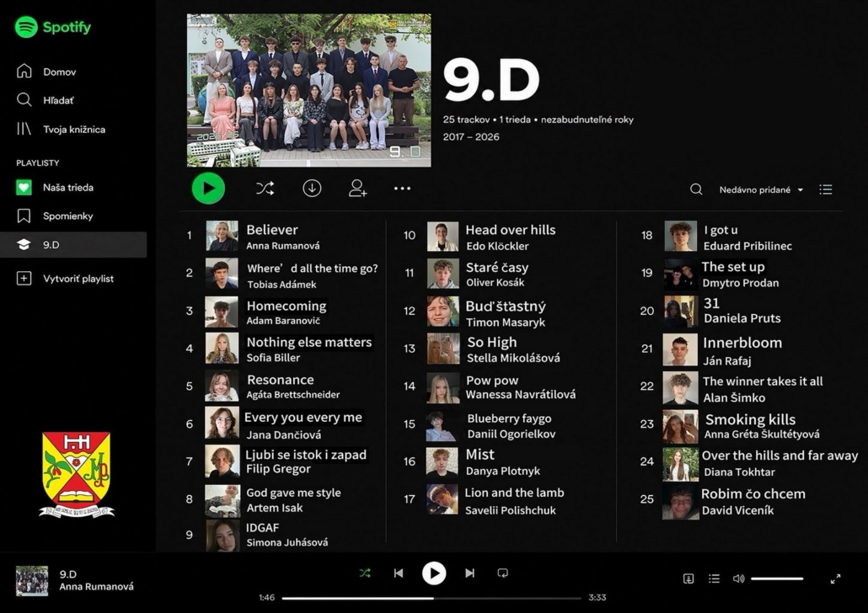Mute using the speaker volume icon
The image size is (868, 613).
pos(738,578)
